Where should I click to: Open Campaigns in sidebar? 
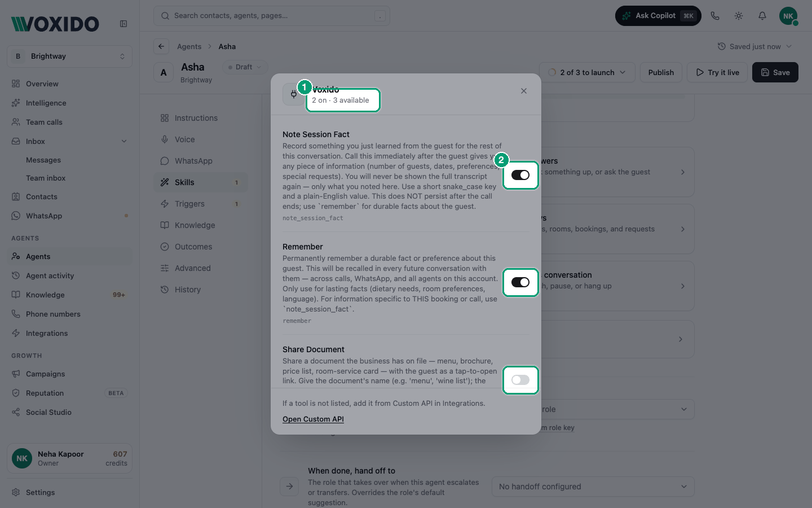tap(70, 374)
